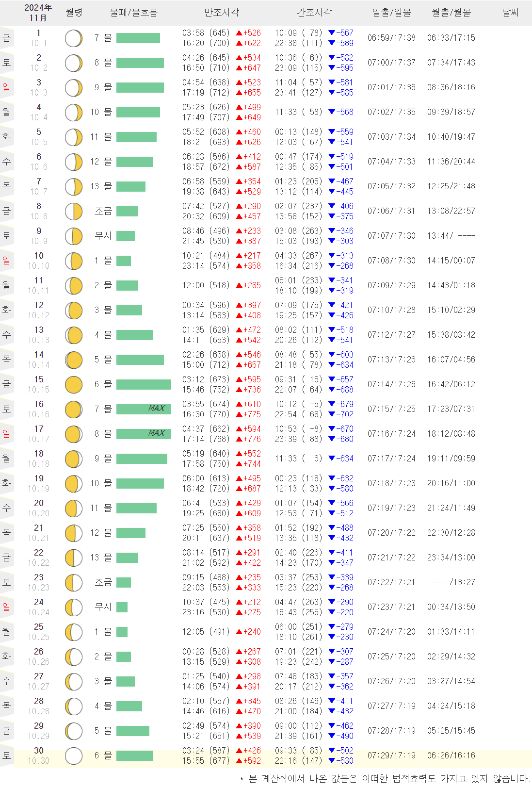This screenshot has width=532, height=788.
Task: Click the blue down-triangle beside -688
Action: [x=332, y=390]
